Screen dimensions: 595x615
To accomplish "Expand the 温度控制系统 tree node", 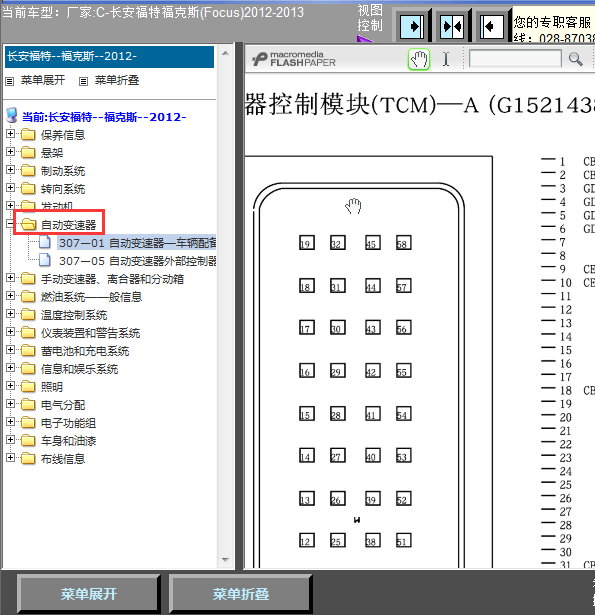I will 10,314.
